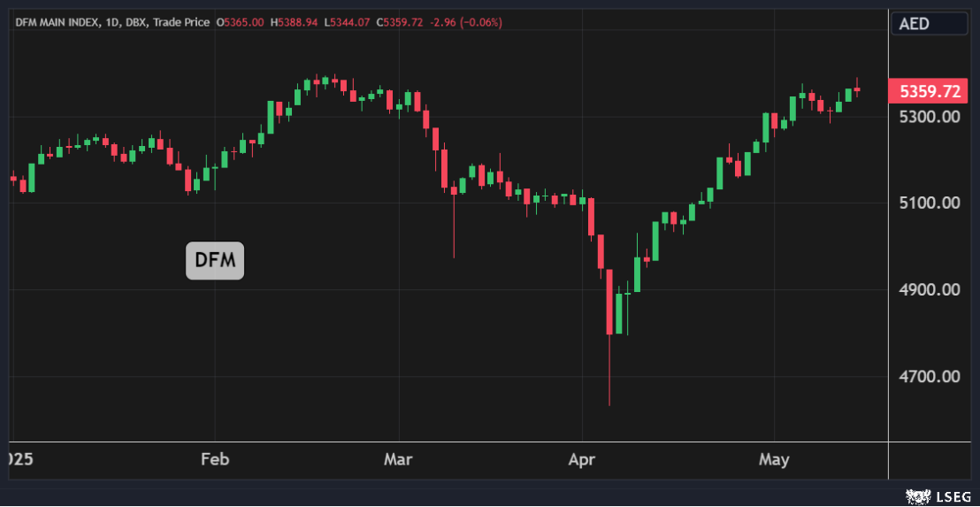Click the DFM watermark badge on chart
The image size is (980, 507).
pos(214,260)
